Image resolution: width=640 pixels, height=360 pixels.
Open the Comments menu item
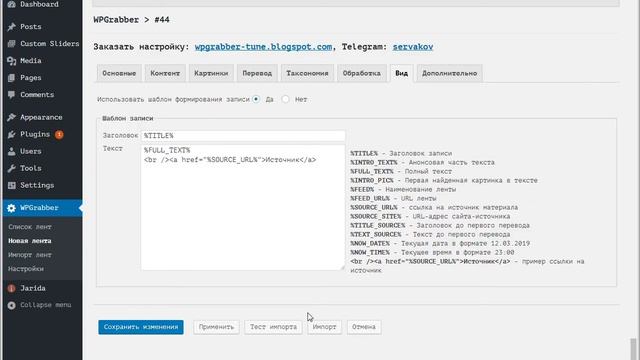(x=41, y=95)
